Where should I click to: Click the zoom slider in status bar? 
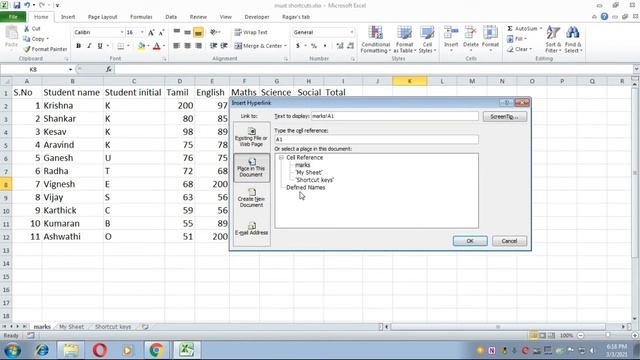click(608, 335)
